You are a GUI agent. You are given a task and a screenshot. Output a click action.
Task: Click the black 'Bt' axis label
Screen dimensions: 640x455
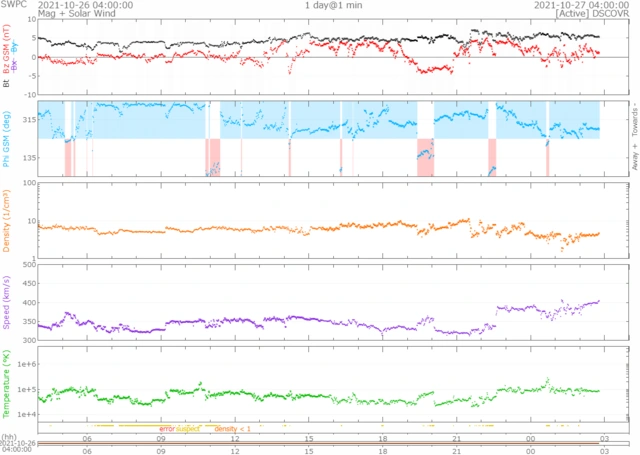coord(6,83)
